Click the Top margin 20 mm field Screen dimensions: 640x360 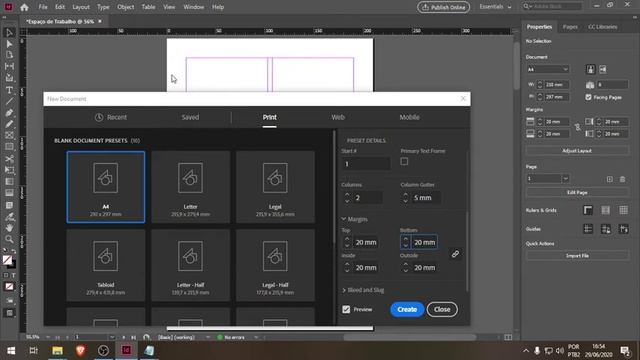pos(366,242)
